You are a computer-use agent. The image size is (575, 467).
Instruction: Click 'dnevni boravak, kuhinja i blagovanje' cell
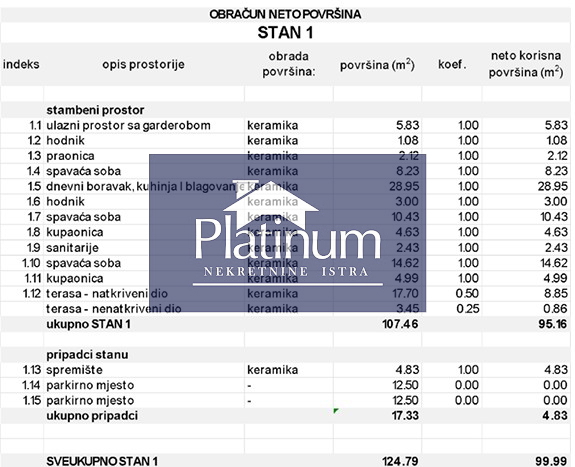[x=145, y=186]
